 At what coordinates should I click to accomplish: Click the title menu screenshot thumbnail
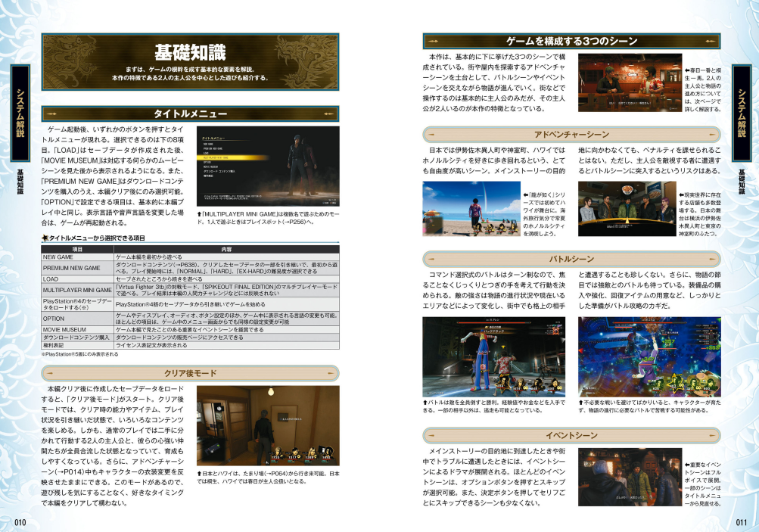[x=268, y=166]
